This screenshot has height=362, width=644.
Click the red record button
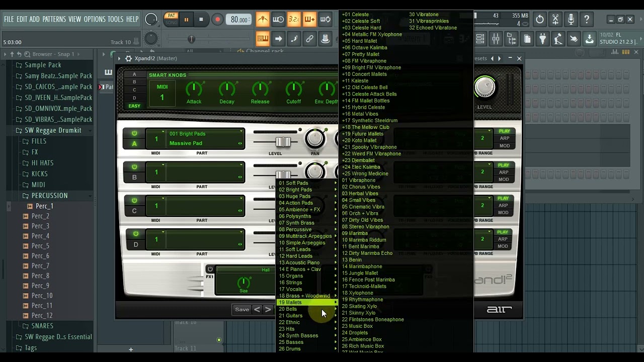pos(217,20)
